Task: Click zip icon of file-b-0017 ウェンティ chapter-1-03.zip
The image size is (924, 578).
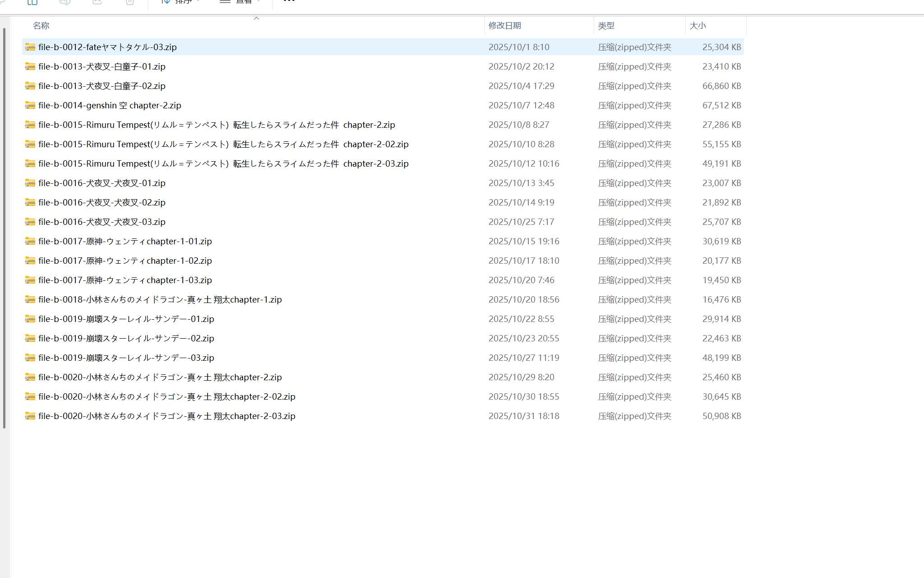Action: coord(30,280)
